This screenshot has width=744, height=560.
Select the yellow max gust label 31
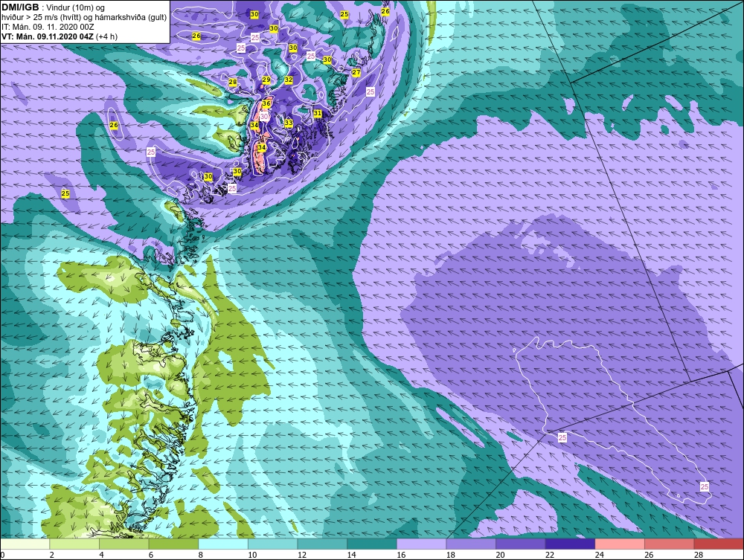click(x=318, y=113)
